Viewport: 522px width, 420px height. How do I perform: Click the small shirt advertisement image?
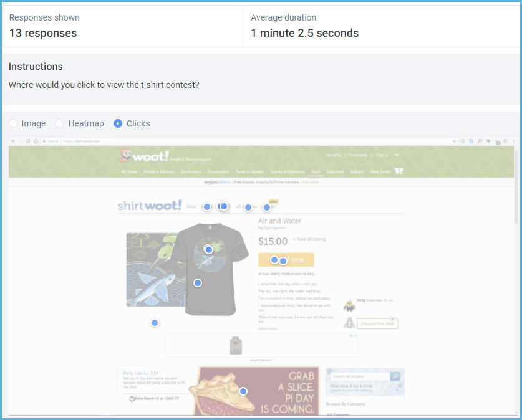pyautogui.click(x=235, y=345)
